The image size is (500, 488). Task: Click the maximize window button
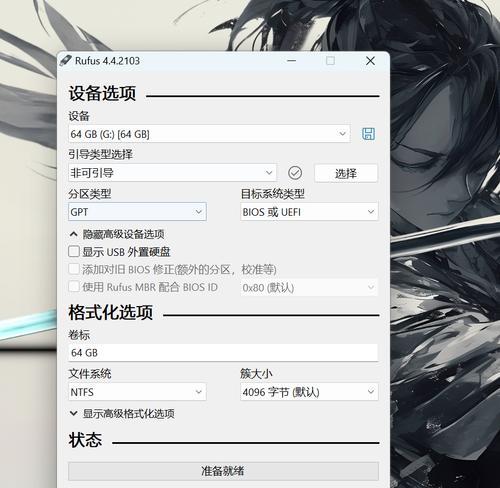(x=330, y=61)
